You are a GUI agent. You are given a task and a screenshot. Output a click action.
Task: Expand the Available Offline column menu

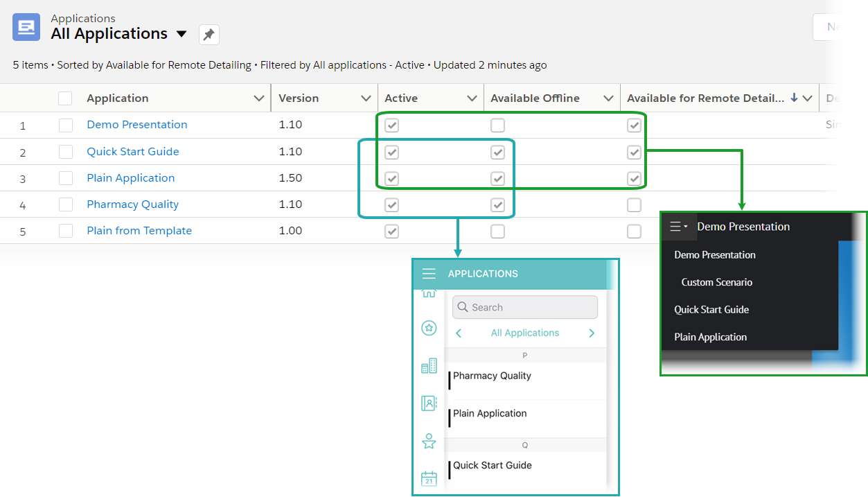click(608, 98)
